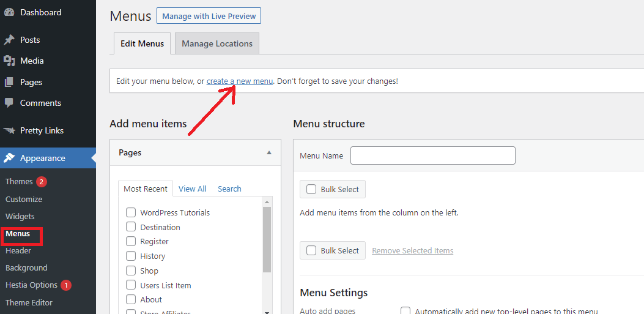Open the Header submenu item
Viewport: 644px width, 314px height.
[x=18, y=251]
